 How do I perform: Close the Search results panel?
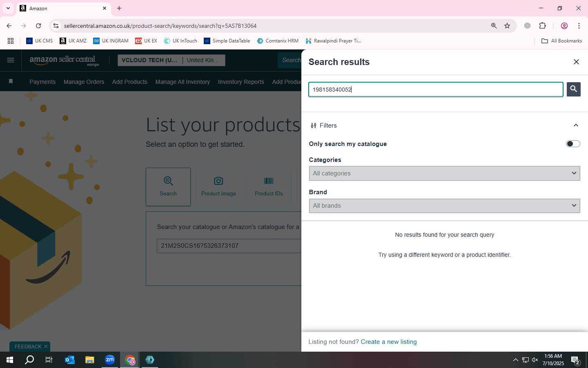[x=576, y=62]
